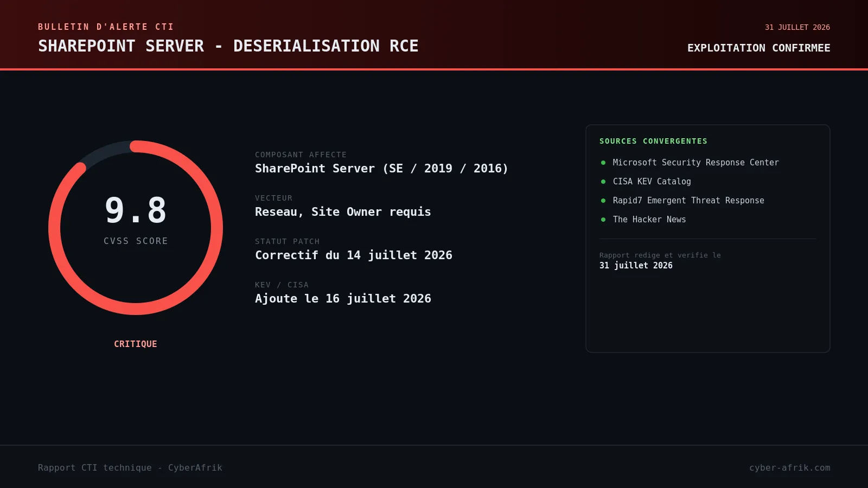The height and width of the screenshot is (488, 868).
Task: Select the title 'SHAREPOINT SERVER - DESERIALISATION RCE'
Action: coord(228,46)
